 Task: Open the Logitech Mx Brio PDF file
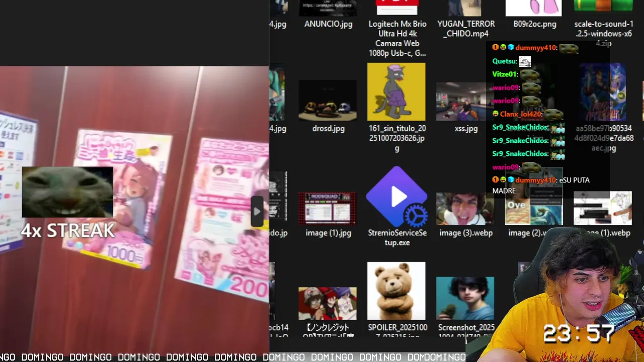coord(397,8)
